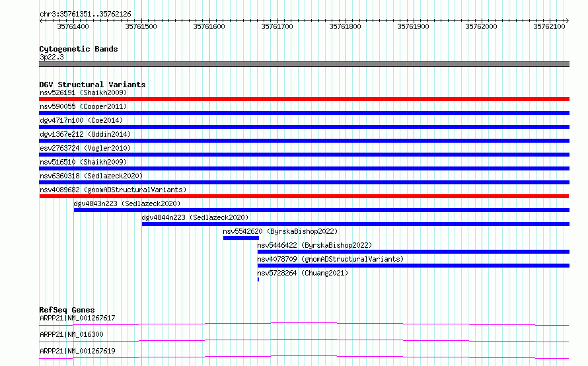
Task: Click the nsv526191 (Shaikh2009) red variant bar
Action: coord(304,99)
